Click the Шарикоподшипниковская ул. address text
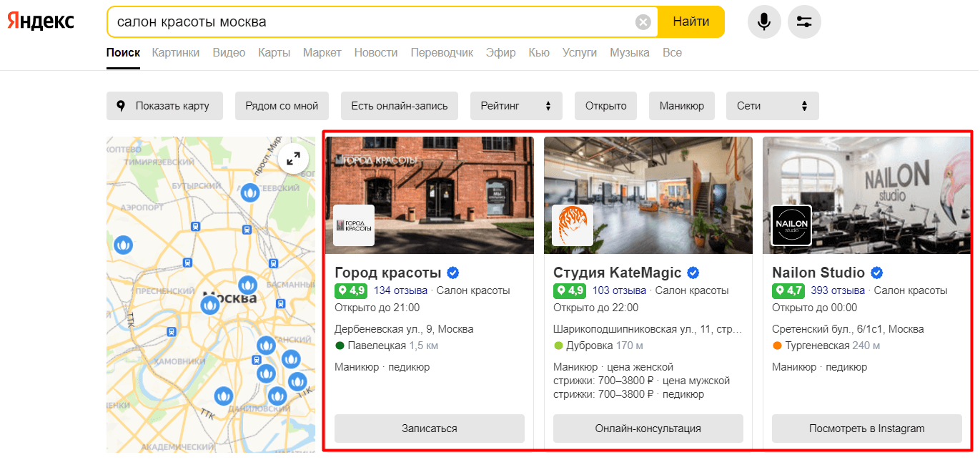The height and width of the screenshot is (460, 980). pyautogui.click(x=648, y=329)
